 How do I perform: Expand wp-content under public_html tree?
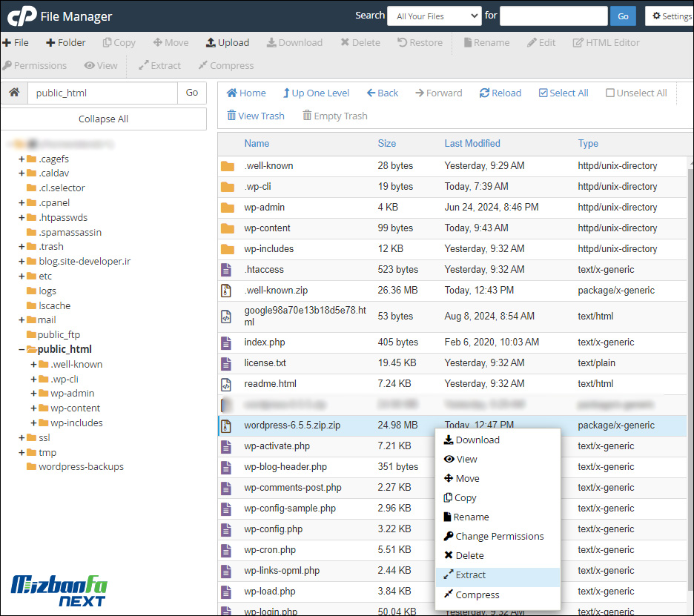(33, 408)
